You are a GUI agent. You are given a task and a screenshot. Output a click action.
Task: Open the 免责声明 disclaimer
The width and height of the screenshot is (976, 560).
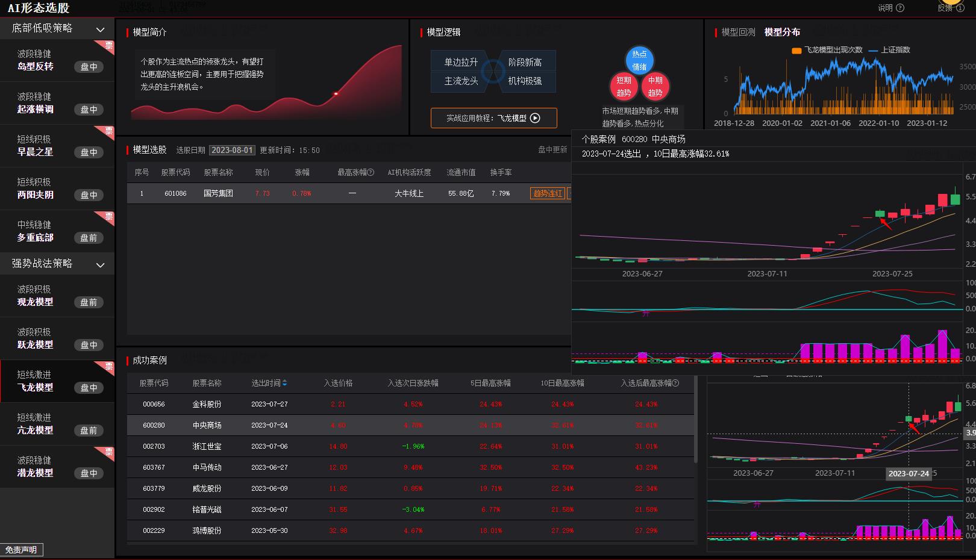22,550
